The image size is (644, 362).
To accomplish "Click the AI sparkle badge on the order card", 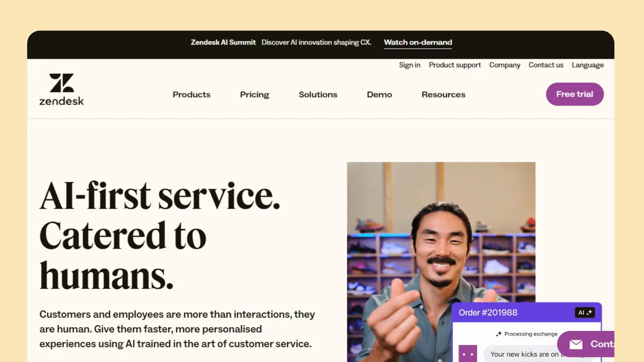I will [585, 312].
